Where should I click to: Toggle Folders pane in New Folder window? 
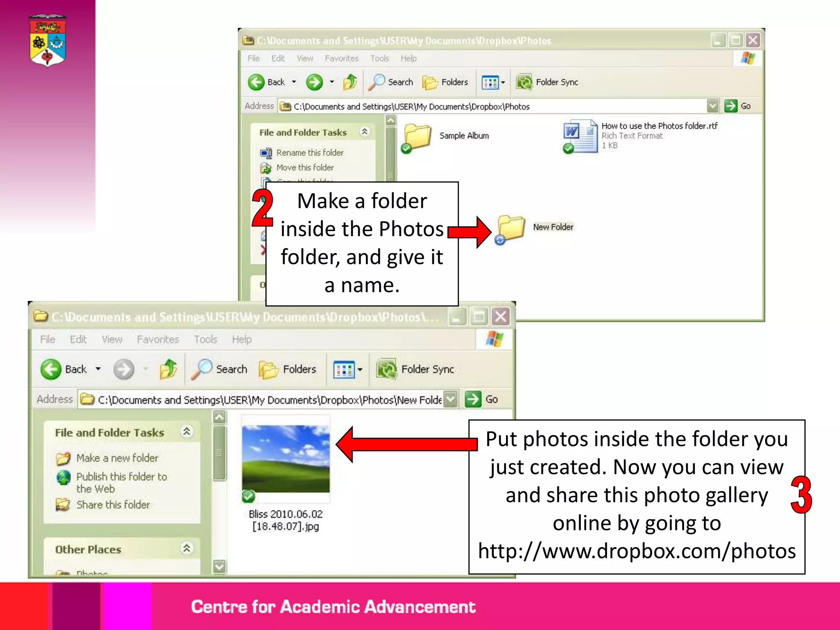(288, 369)
